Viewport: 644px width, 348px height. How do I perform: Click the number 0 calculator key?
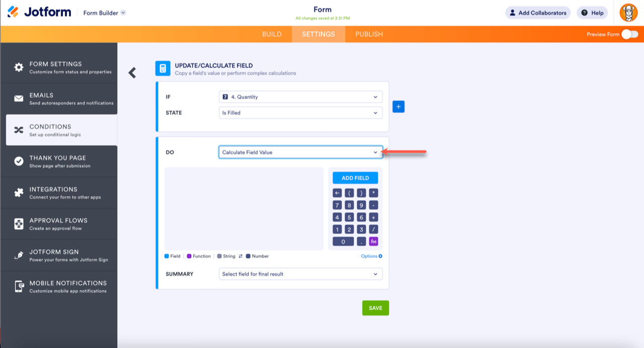click(343, 242)
